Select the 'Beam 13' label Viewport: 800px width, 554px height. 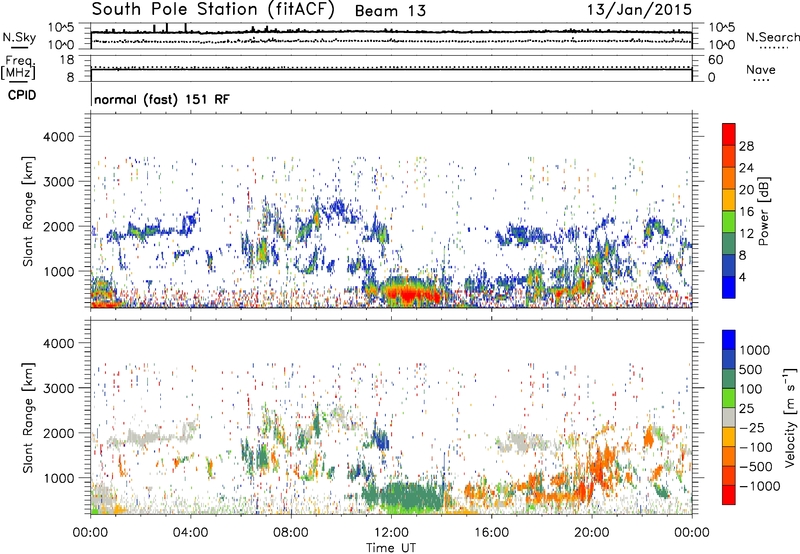390,11
